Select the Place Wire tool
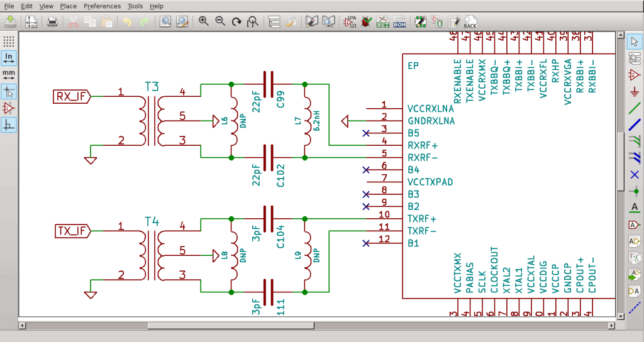Image resolution: width=644 pixels, height=342 pixels. tap(635, 108)
